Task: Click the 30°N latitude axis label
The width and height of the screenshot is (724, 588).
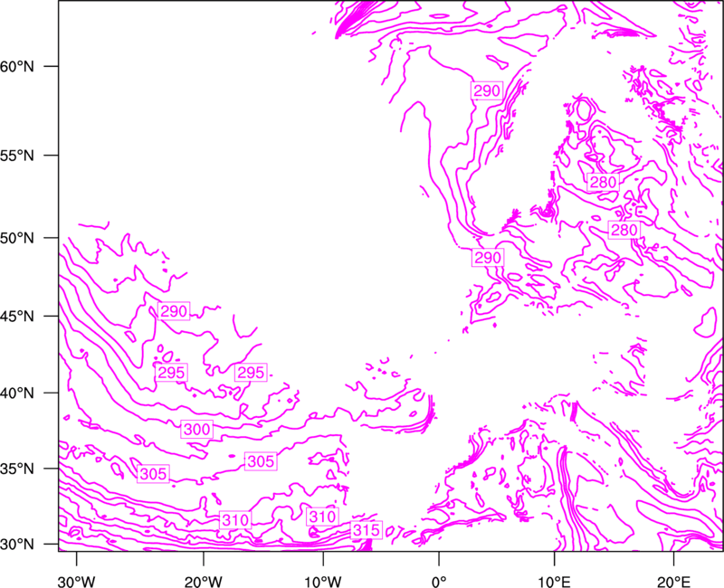Action: coord(17,545)
